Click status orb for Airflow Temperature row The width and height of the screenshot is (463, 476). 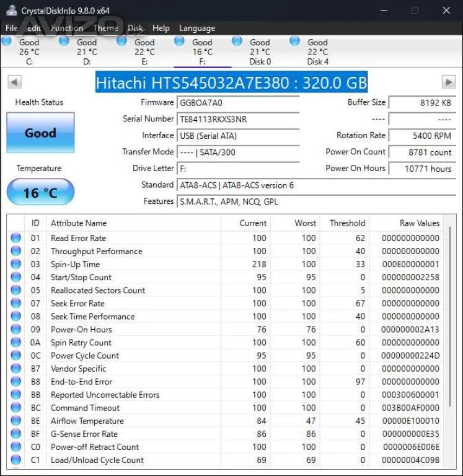16,421
